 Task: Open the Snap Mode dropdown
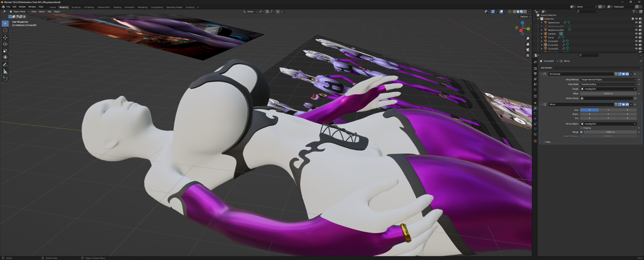coord(608,84)
